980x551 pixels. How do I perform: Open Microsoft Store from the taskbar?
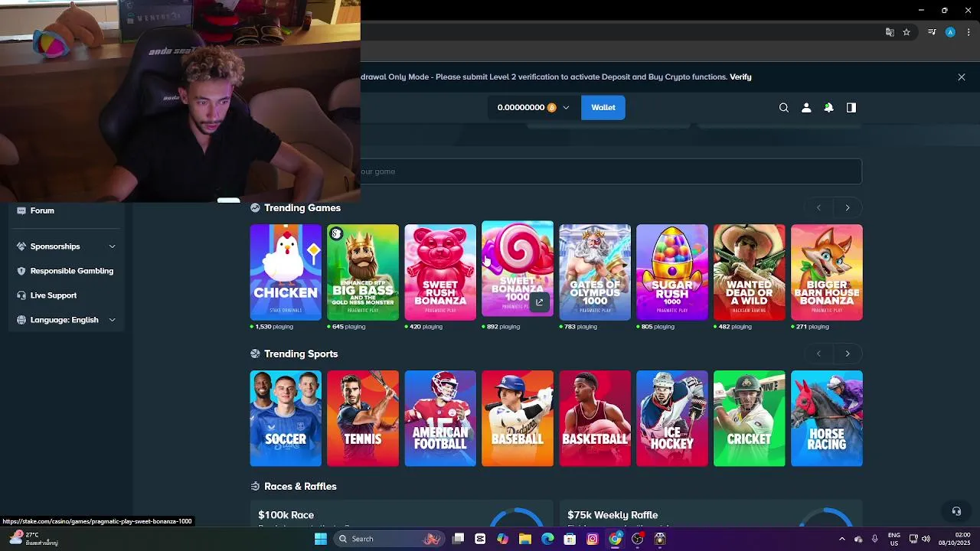pos(570,539)
